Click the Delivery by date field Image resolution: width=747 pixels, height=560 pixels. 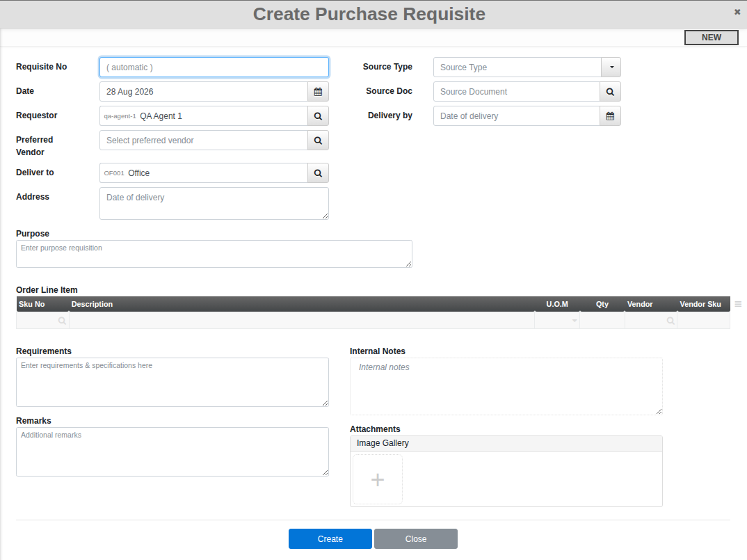coord(516,115)
